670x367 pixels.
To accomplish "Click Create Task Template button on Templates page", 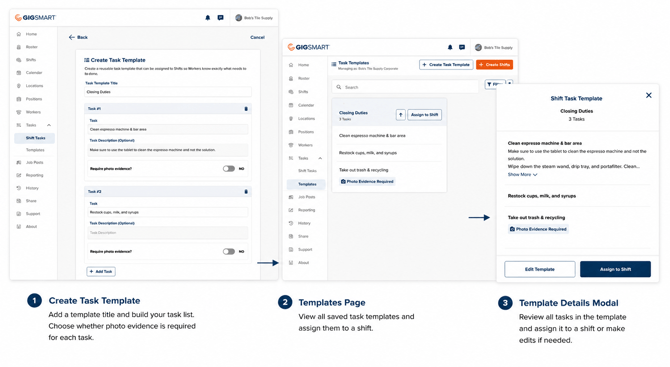I will click(446, 65).
